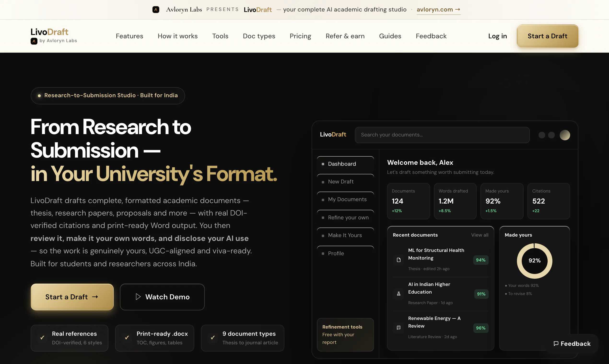Click View all in Recent documents
Image resolution: width=609 pixels, height=364 pixels.
(x=479, y=235)
